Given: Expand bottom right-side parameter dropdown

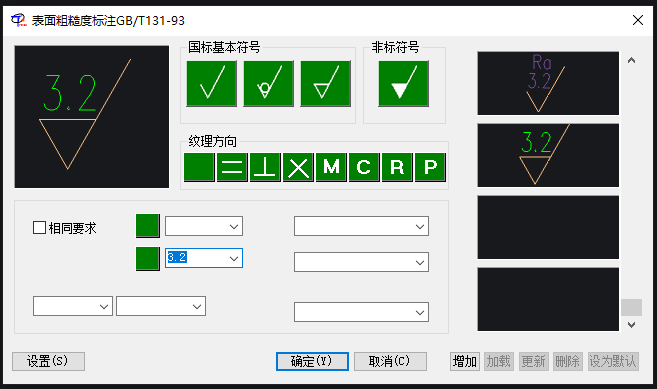Looking at the screenshot, I should (420, 312).
